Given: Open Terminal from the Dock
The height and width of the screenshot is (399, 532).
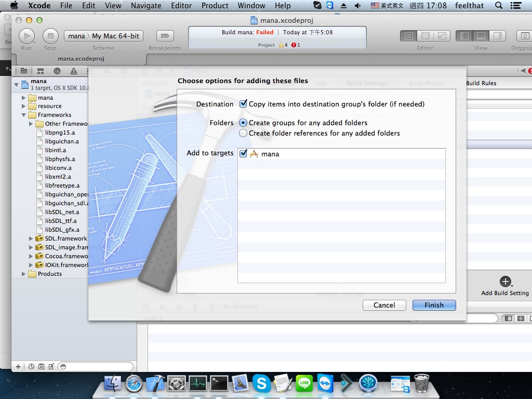Looking at the screenshot, I should [x=219, y=383].
